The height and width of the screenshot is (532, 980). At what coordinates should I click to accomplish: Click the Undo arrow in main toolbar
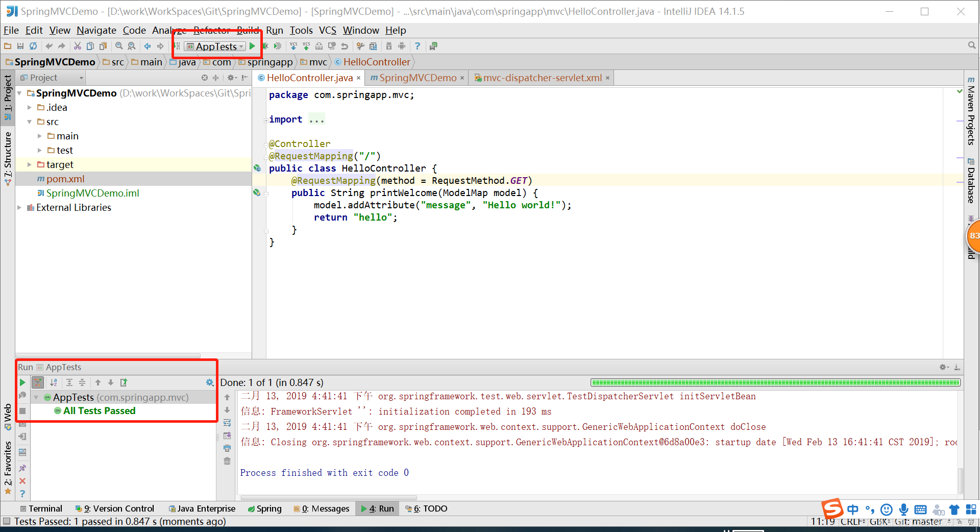point(49,46)
